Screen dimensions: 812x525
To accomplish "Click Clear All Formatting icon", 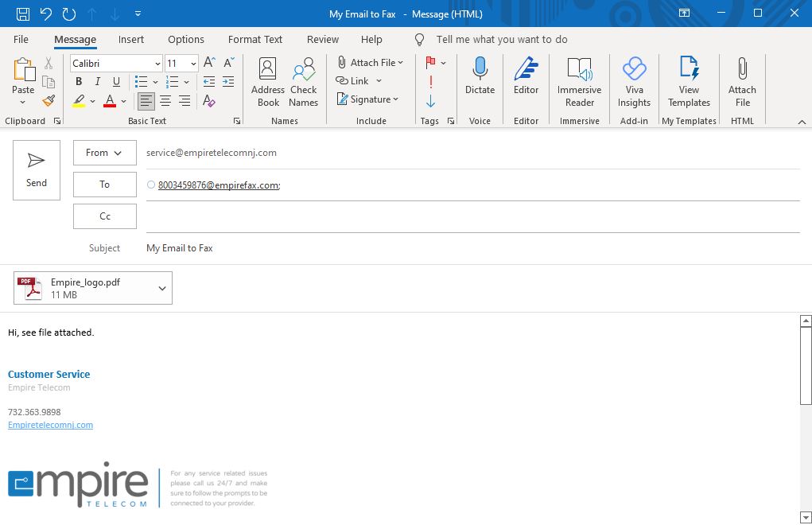I will coord(209,101).
